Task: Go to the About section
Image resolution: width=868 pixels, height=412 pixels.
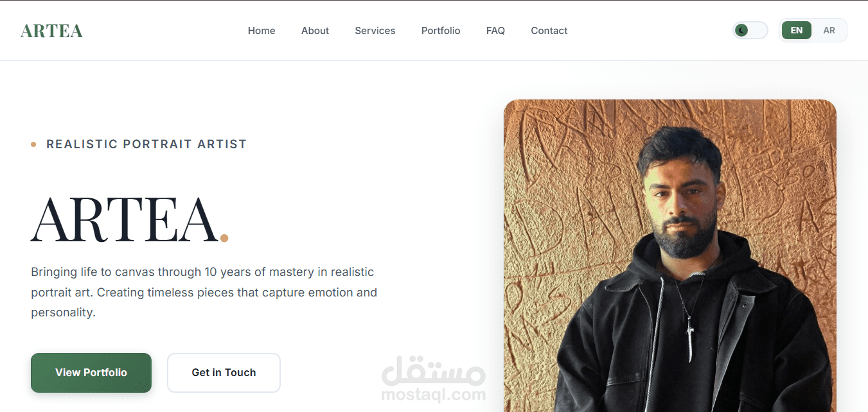Action: [315, 31]
